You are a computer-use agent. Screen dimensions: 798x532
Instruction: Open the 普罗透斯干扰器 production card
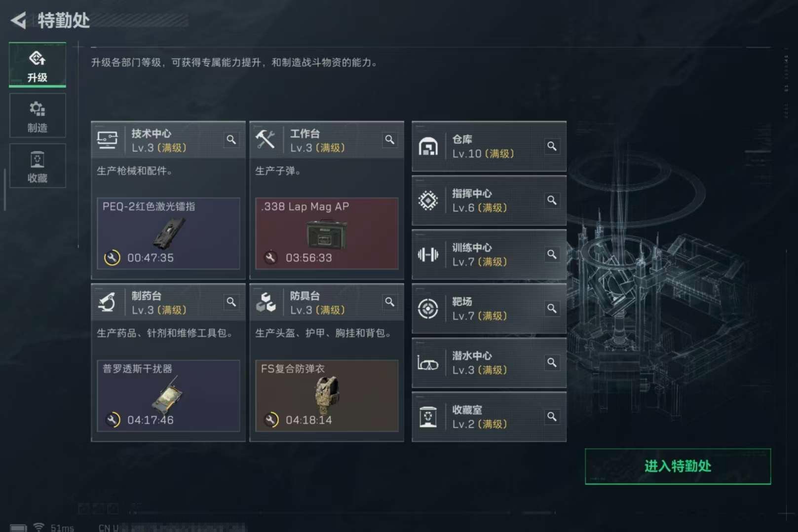(x=168, y=396)
